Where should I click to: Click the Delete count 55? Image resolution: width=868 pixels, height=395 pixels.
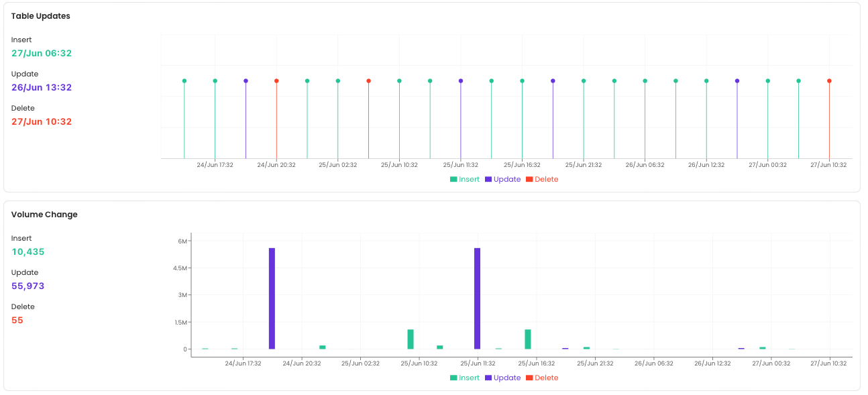click(18, 320)
